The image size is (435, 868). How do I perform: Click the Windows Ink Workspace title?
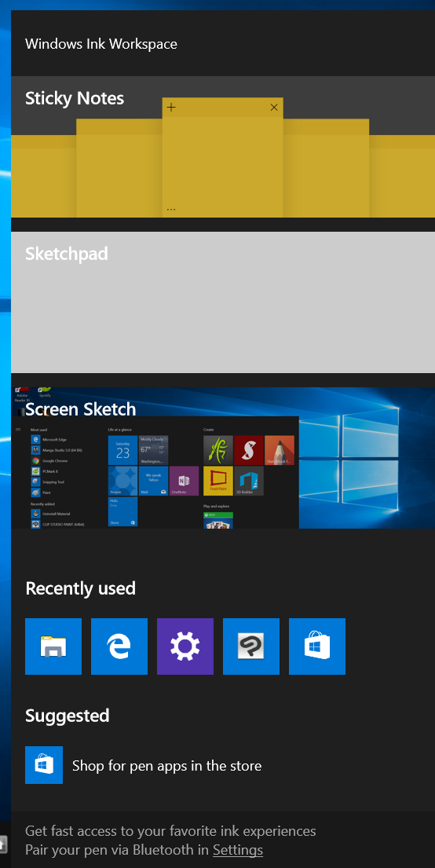pos(101,44)
